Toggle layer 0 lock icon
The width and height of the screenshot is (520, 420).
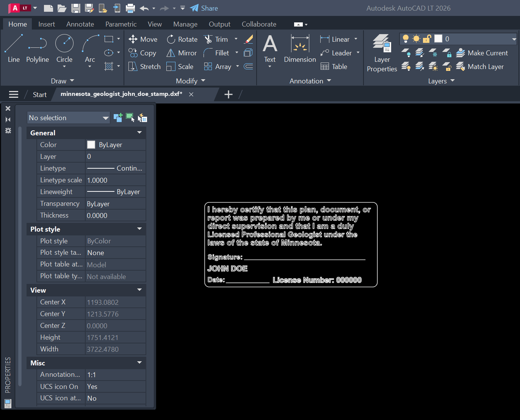coord(427,39)
